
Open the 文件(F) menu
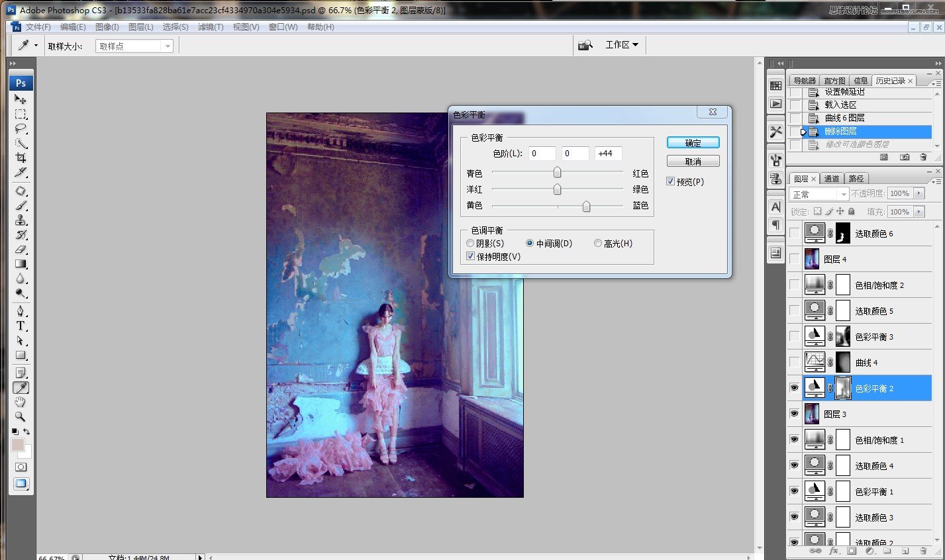point(38,27)
